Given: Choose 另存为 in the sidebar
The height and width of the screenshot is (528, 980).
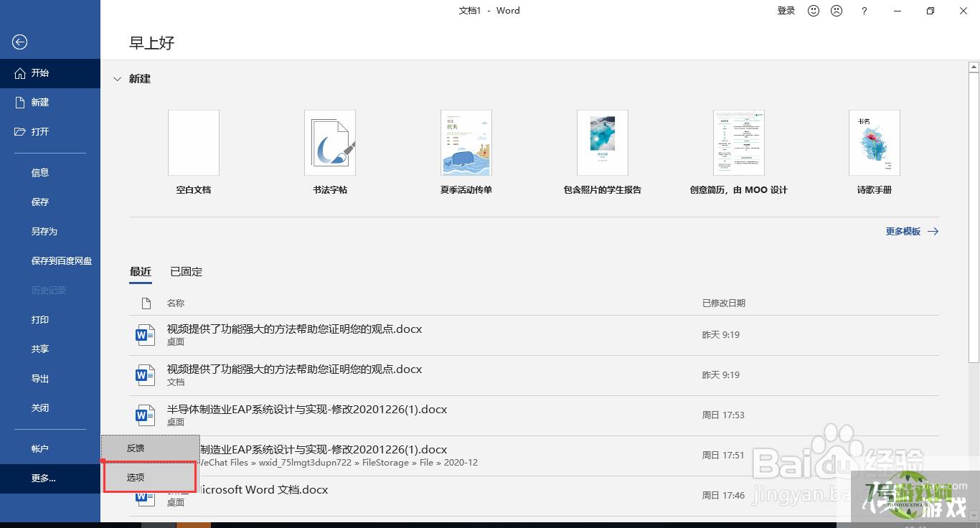Looking at the screenshot, I should tap(50, 232).
